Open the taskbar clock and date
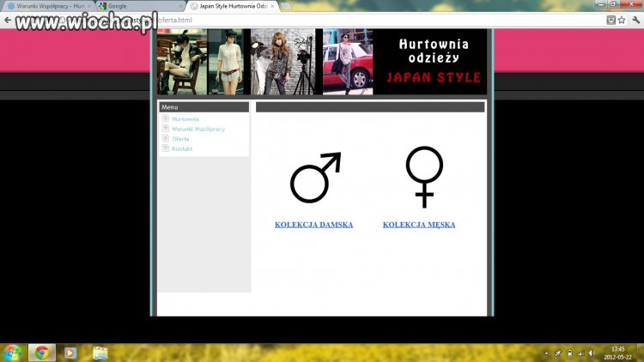 point(618,353)
